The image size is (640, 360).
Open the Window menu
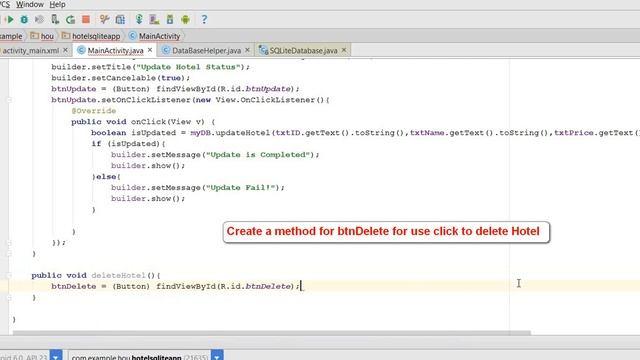click(29, 4)
